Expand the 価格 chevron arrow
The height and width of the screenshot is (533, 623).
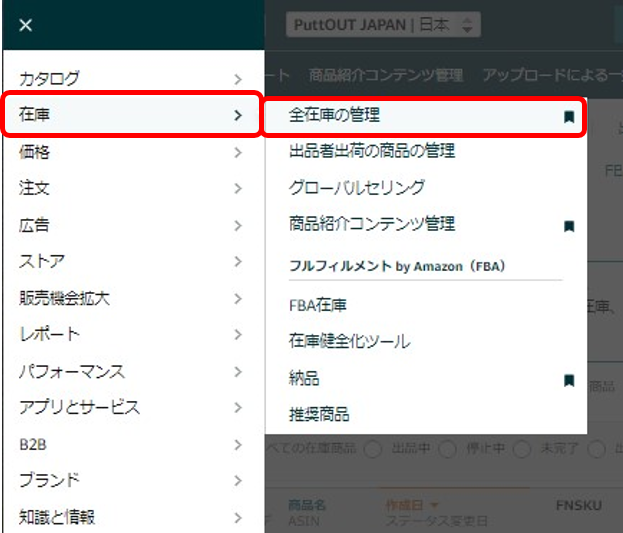(238, 152)
